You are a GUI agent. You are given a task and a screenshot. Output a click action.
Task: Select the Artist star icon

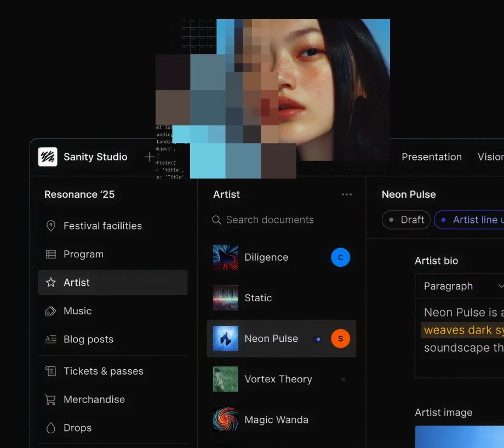51,283
